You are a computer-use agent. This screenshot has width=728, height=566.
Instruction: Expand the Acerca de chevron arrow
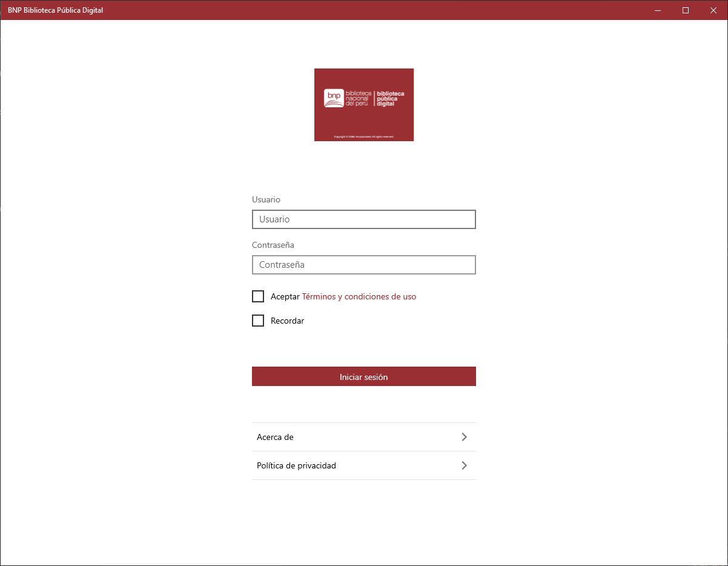click(464, 437)
